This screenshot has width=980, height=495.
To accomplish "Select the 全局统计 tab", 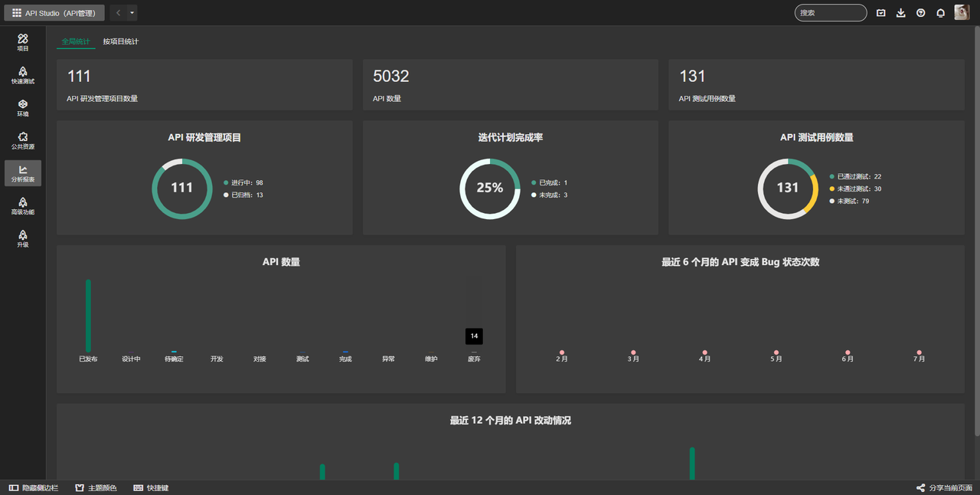I will [x=76, y=41].
